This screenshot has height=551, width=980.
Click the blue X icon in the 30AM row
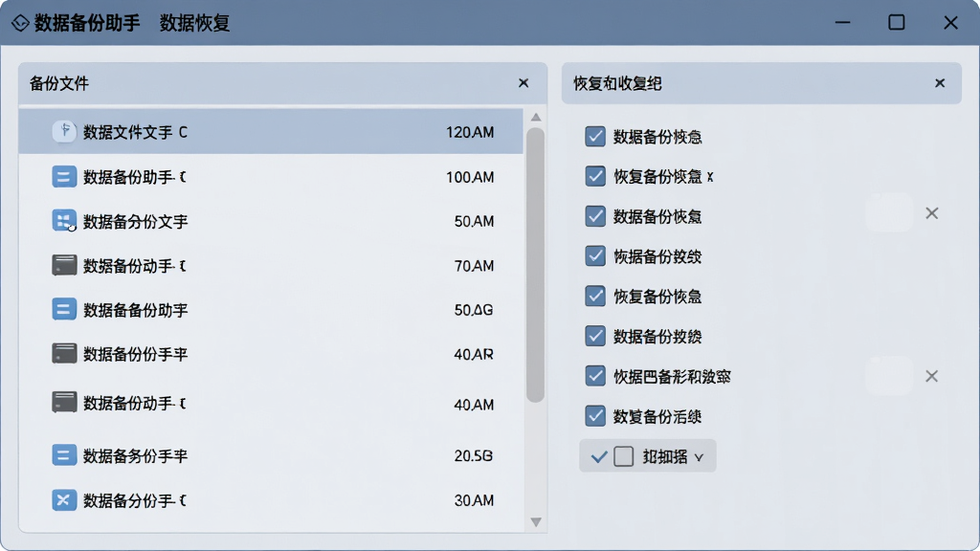[x=64, y=499]
